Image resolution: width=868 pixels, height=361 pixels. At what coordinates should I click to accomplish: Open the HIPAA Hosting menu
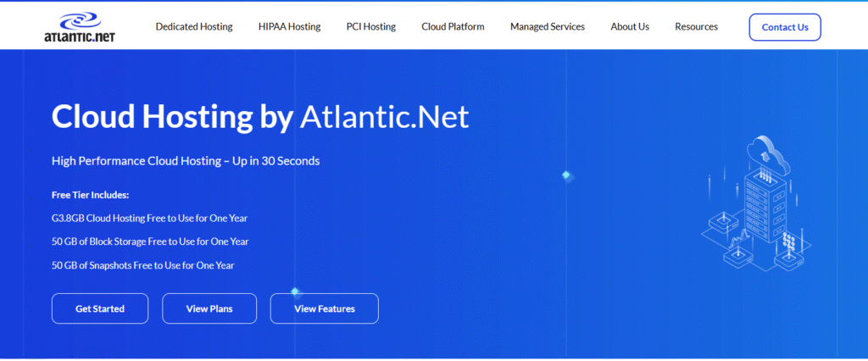[289, 27]
